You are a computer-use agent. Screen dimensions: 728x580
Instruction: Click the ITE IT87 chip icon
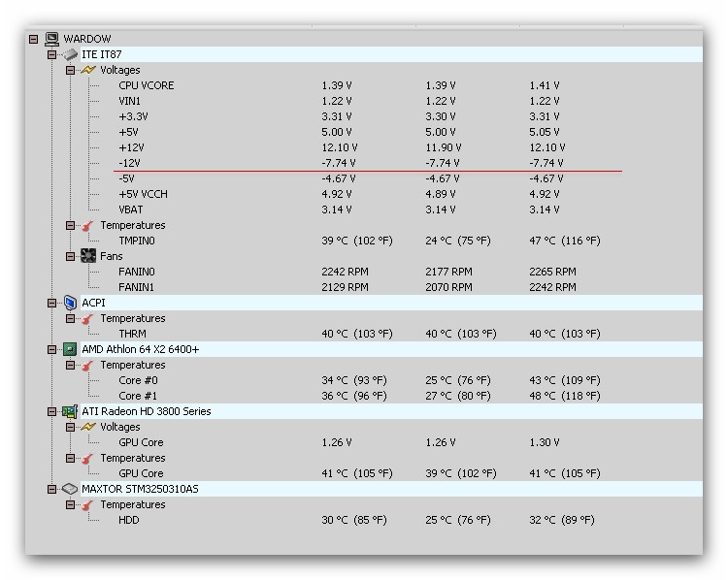click(70, 54)
